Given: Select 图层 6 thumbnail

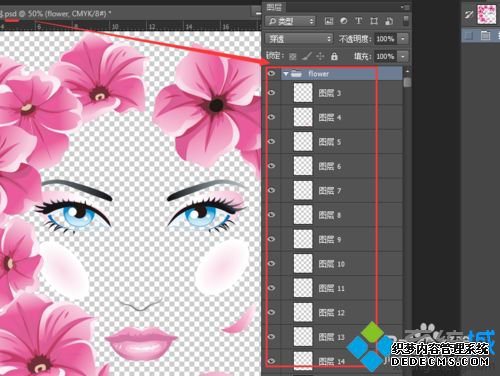Looking at the screenshot, I should pyautogui.click(x=303, y=166).
